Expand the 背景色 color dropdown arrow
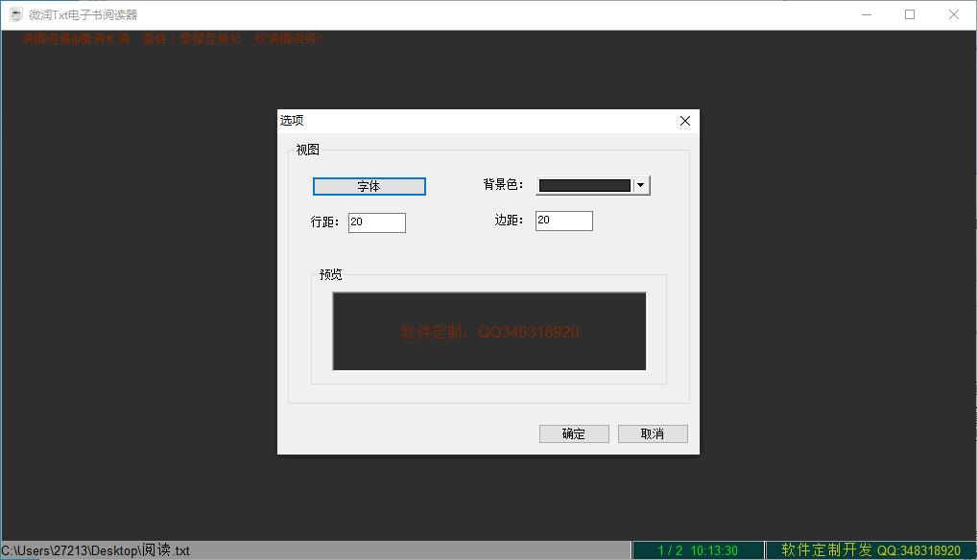This screenshot has width=977, height=560. [x=640, y=185]
